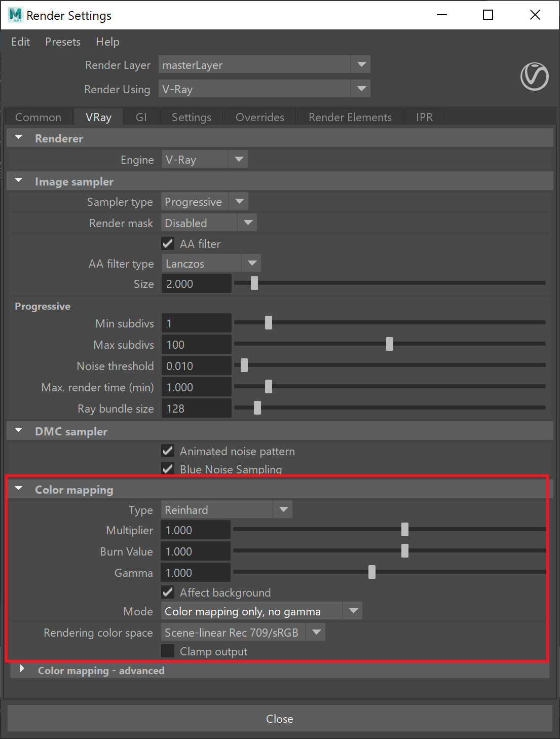Open the Color mapping Type dropdown
Viewport: 560px width, 739px height.
tap(227, 509)
